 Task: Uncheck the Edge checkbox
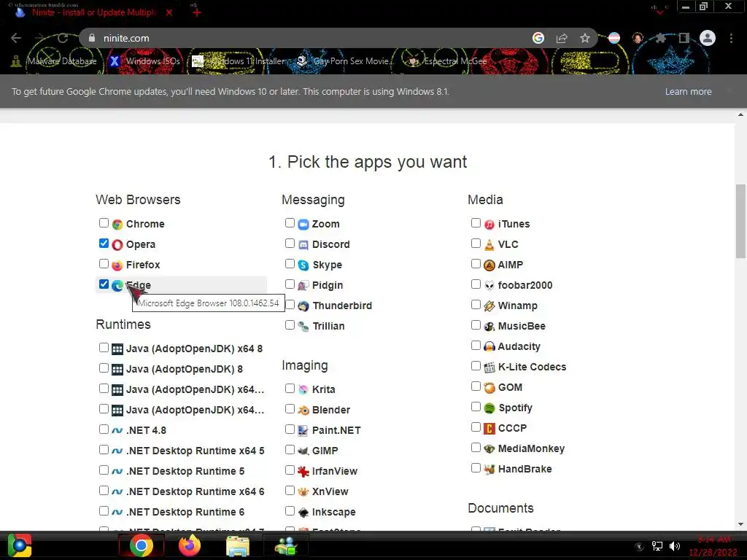[104, 284]
